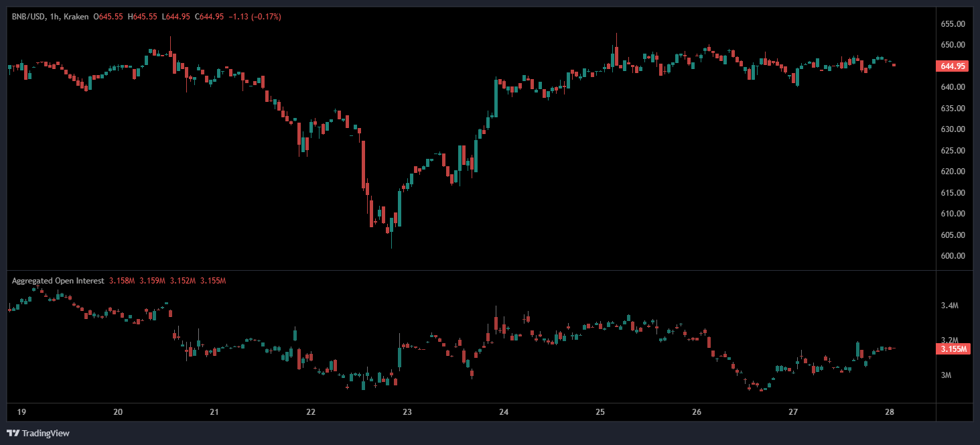This screenshot has height=445, width=980.
Task: Click the BNB/USD, 1h, Kraken symbol title
Action: pos(50,16)
